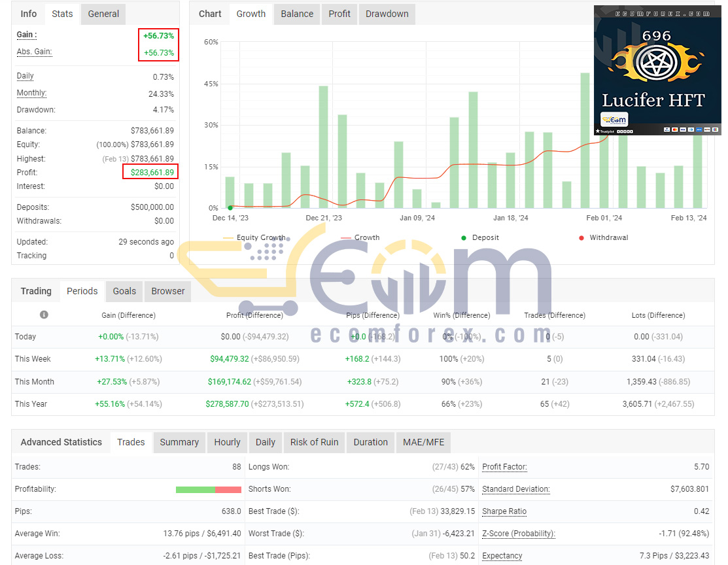Click the red Withdrawal dot in the chart legend
The width and height of the screenshot is (728, 565).
click(581, 237)
